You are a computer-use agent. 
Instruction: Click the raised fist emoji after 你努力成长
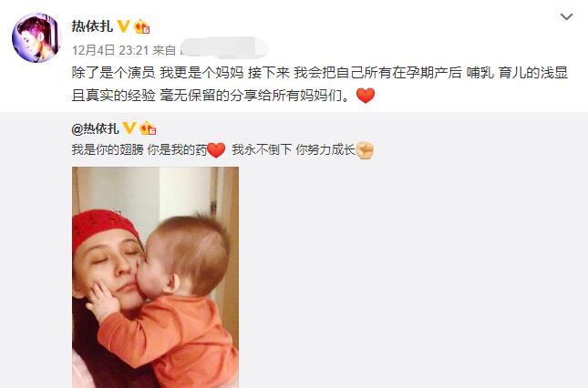tap(365, 150)
